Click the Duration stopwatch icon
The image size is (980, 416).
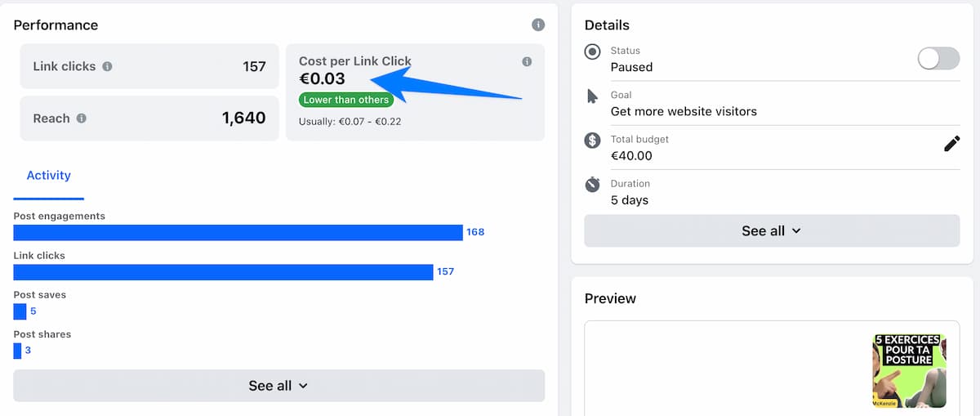point(593,185)
